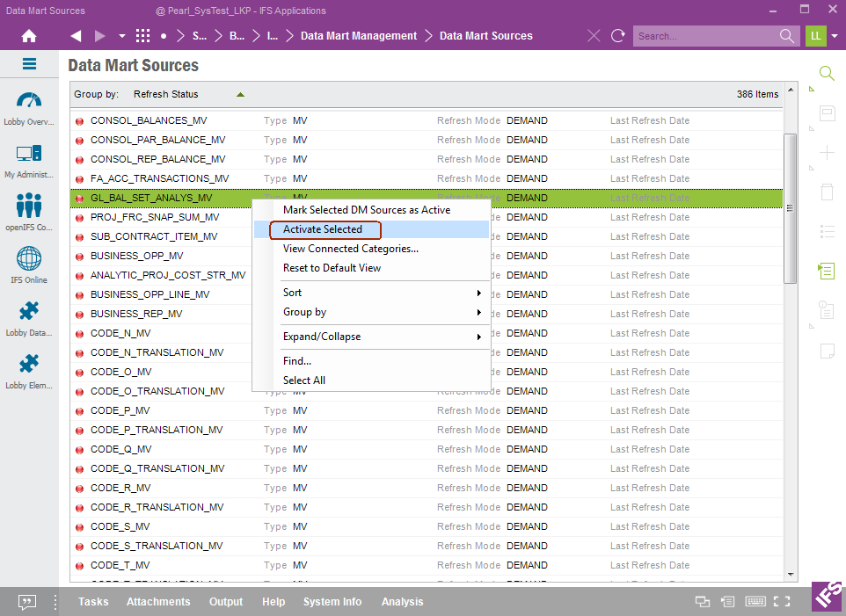Open the user LL dropdown arrow
The width and height of the screenshot is (846, 616).
pyautogui.click(x=835, y=36)
